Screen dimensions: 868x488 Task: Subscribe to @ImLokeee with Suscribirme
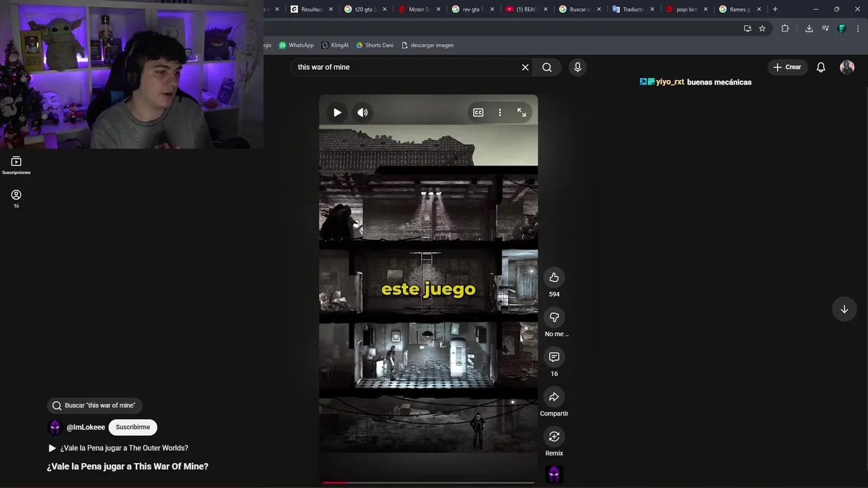click(133, 427)
